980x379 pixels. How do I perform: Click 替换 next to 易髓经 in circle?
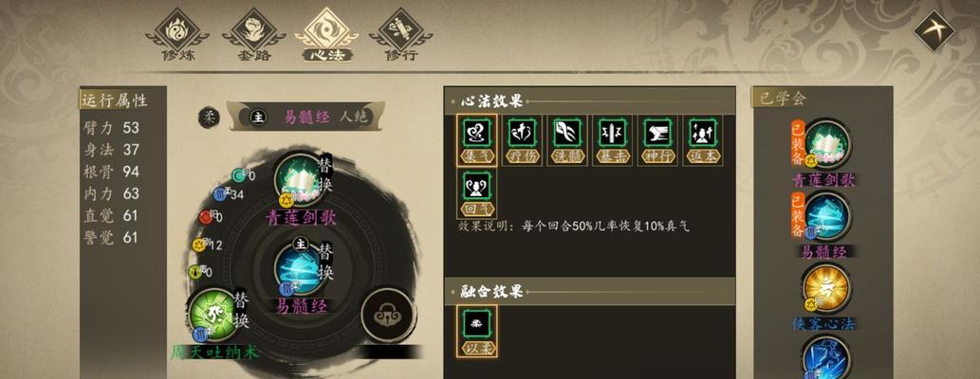tap(325, 261)
